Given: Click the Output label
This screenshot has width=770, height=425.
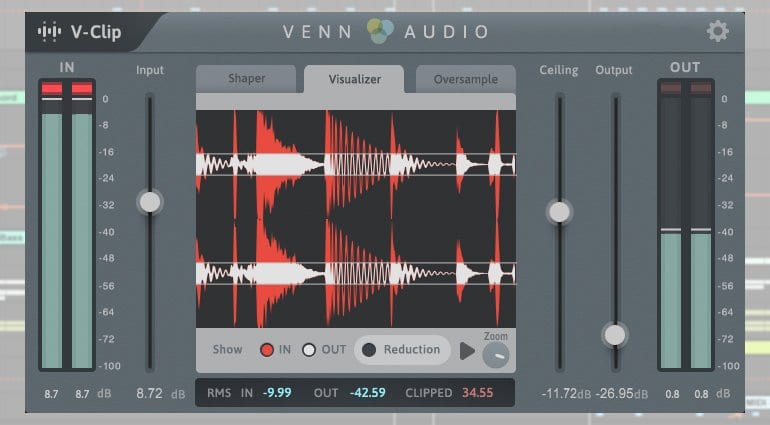Looking at the screenshot, I should 614,70.
